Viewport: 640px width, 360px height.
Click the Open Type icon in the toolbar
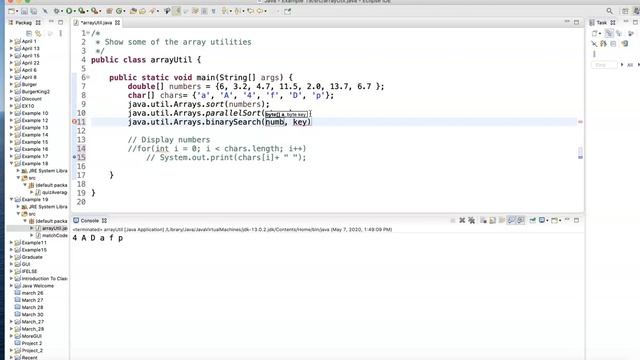point(133,11)
